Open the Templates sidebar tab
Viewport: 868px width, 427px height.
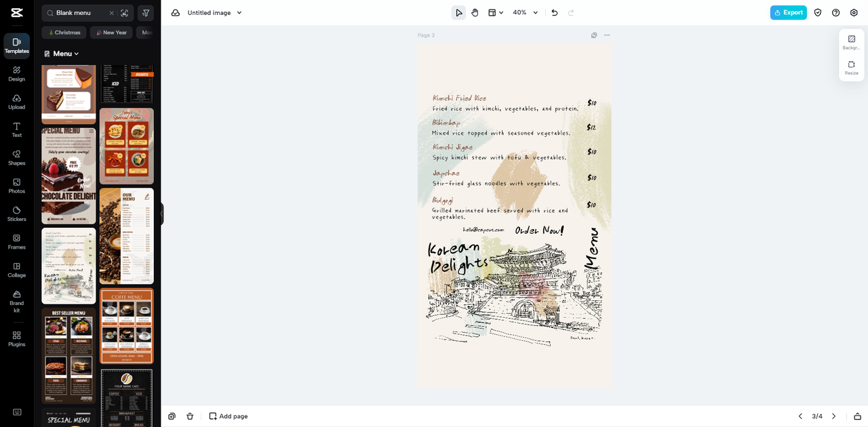pos(17,45)
